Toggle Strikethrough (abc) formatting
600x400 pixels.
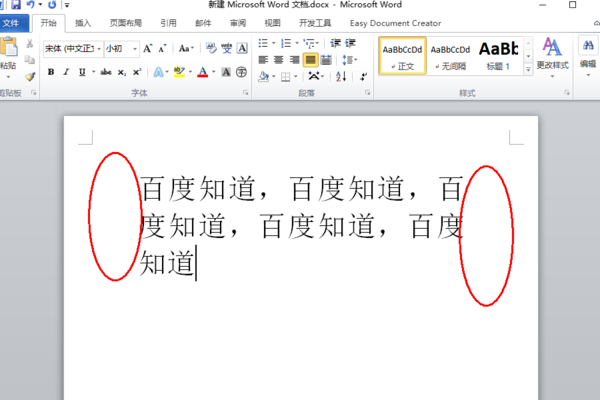106,72
